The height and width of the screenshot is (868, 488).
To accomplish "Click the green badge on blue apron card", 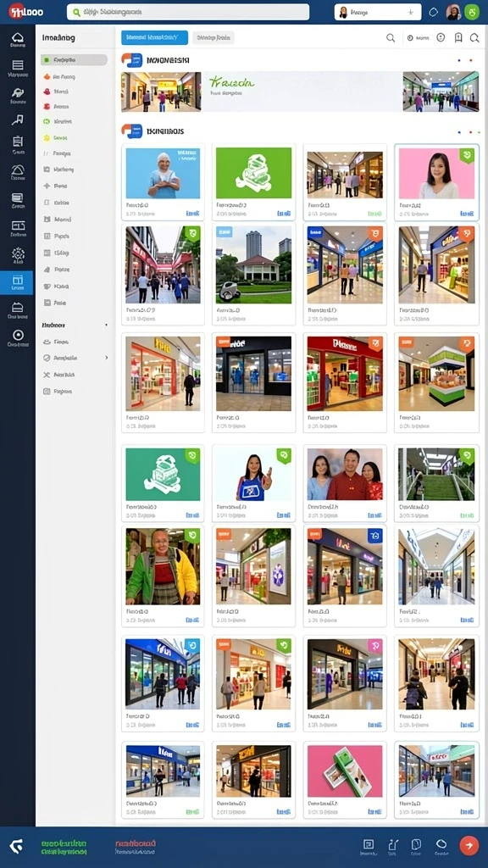I will point(284,455).
